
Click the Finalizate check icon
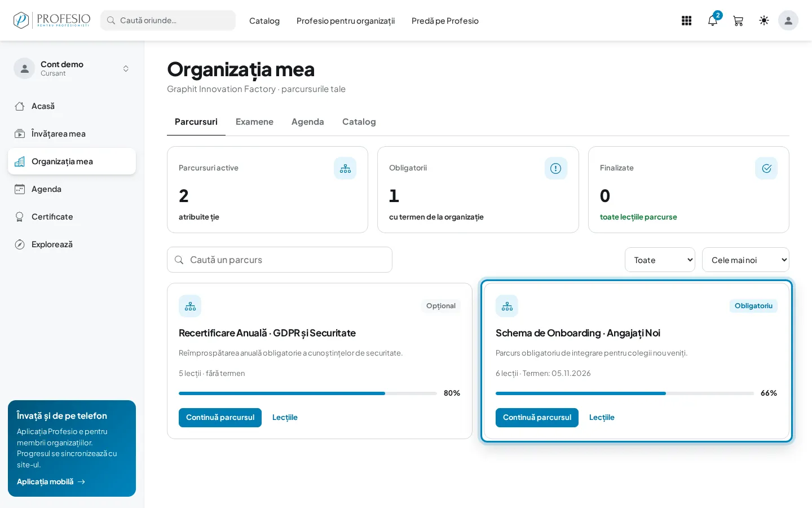[x=766, y=168]
